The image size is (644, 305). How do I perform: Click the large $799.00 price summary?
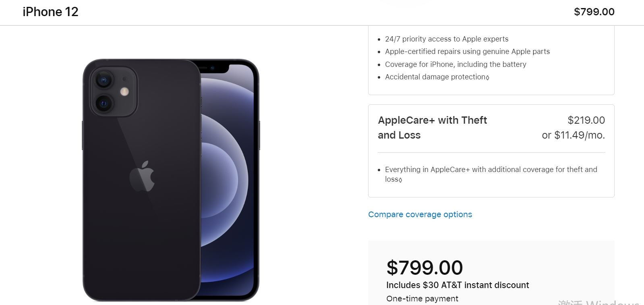pos(425,268)
